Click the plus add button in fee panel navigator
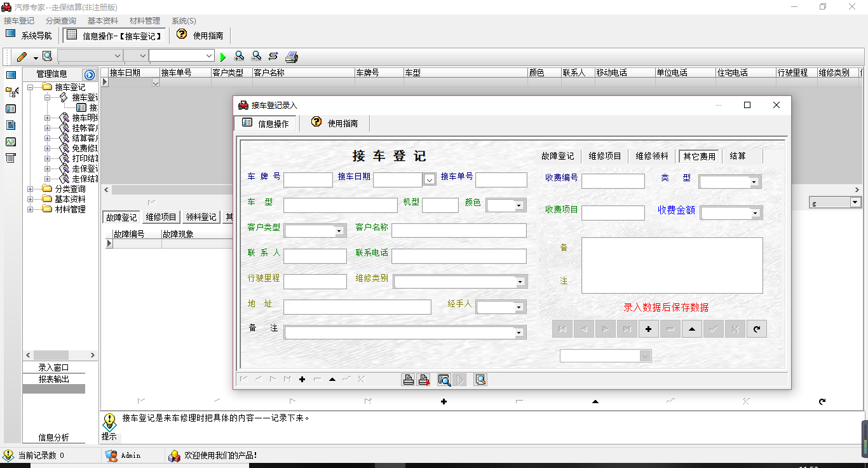 click(648, 329)
